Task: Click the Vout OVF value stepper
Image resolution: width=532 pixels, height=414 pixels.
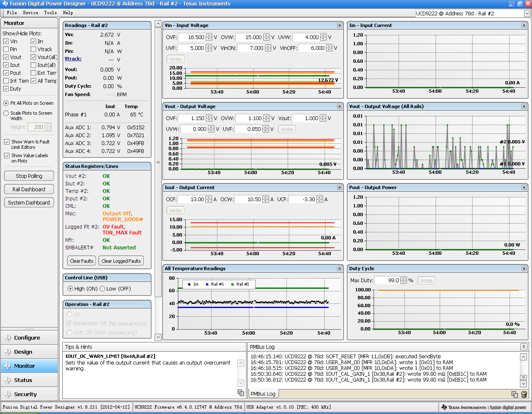Action: [209, 118]
